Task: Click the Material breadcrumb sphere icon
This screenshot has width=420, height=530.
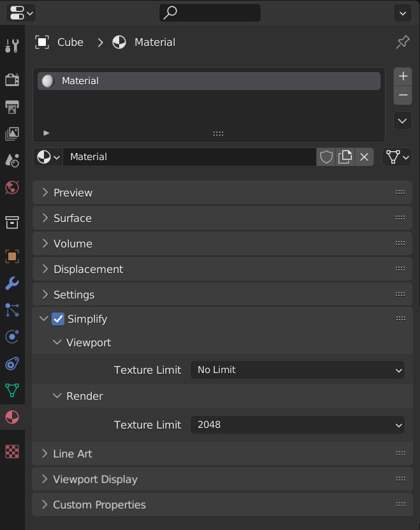Action: 119,42
